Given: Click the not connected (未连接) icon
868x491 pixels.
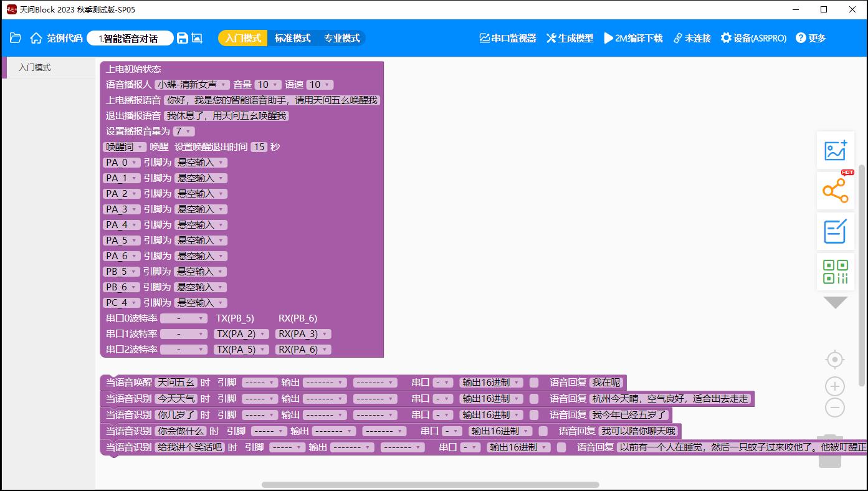Looking at the screenshot, I should pyautogui.click(x=692, y=38).
